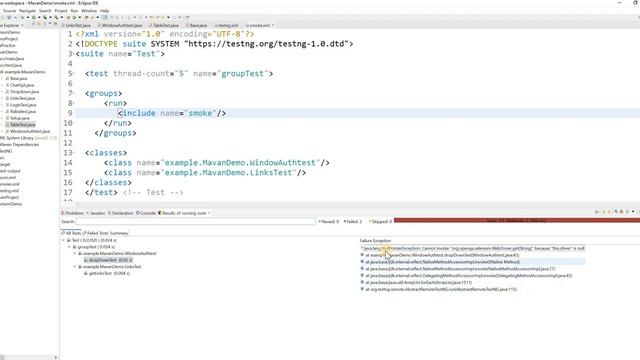Open Setup.java in Package Explorer

pos(20,118)
